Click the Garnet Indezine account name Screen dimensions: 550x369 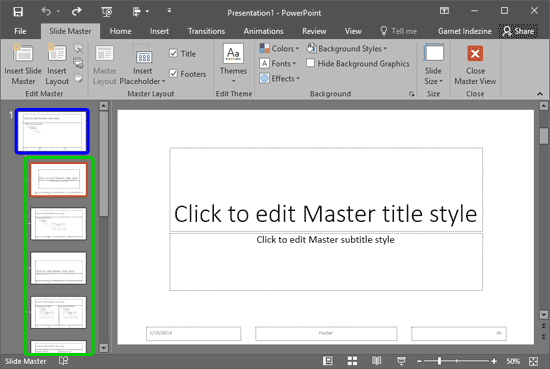click(x=464, y=31)
